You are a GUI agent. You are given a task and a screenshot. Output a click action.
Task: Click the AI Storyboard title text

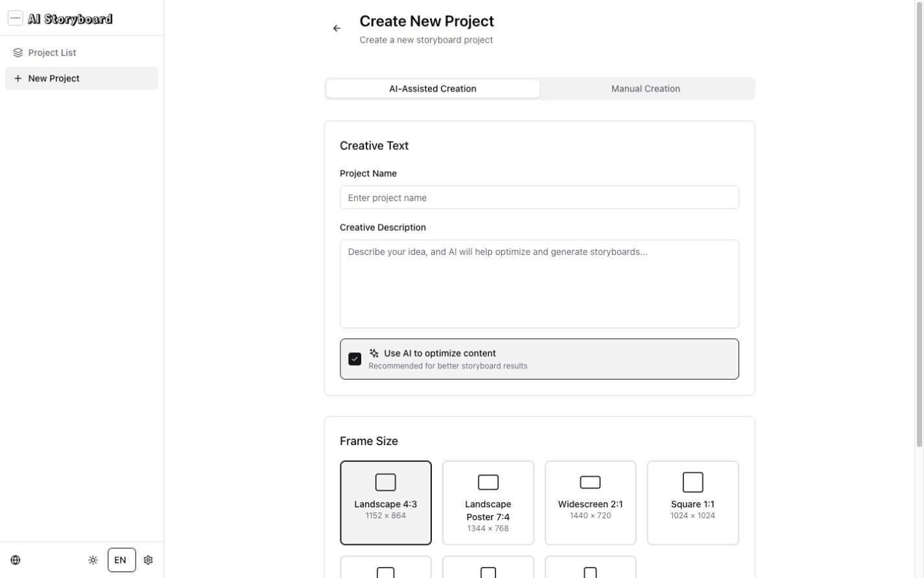tap(70, 19)
